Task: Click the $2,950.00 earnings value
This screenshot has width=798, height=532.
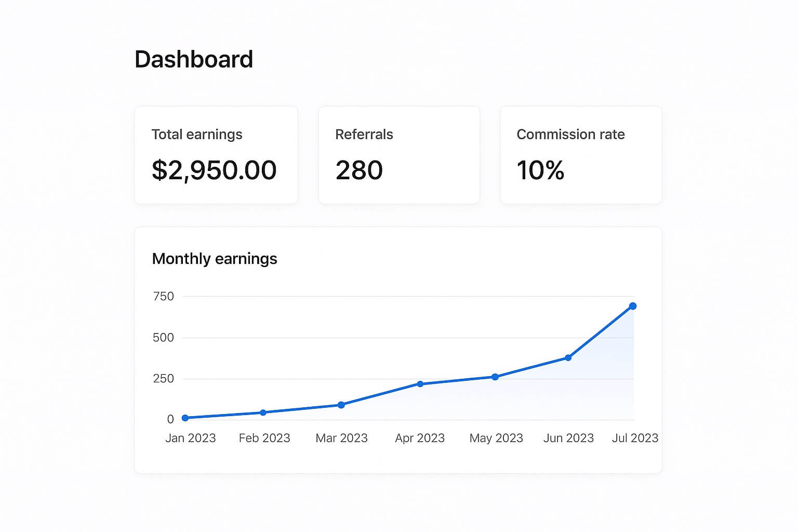Action: coord(214,170)
